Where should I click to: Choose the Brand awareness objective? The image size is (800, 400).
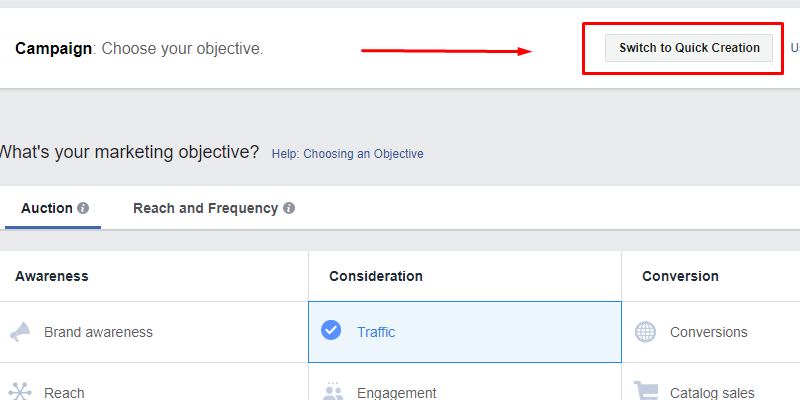[98, 332]
